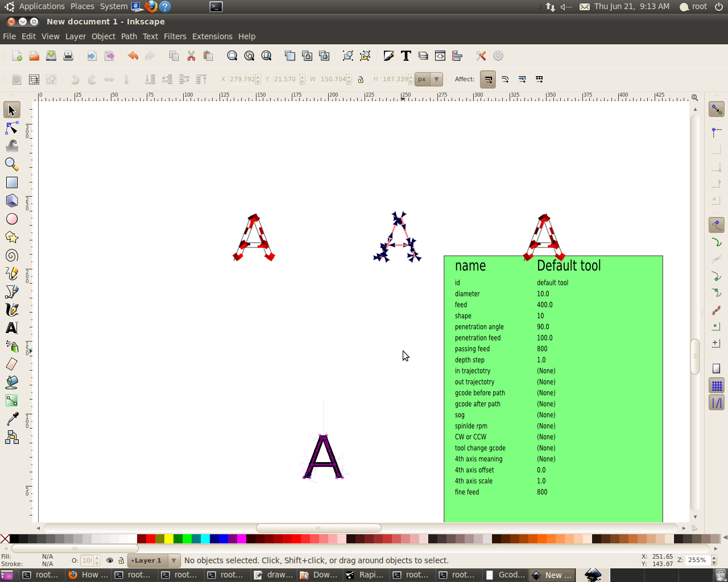Open the XML editor from the toolbar
The width and height of the screenshot is (728, 582).
coord(440,56)
